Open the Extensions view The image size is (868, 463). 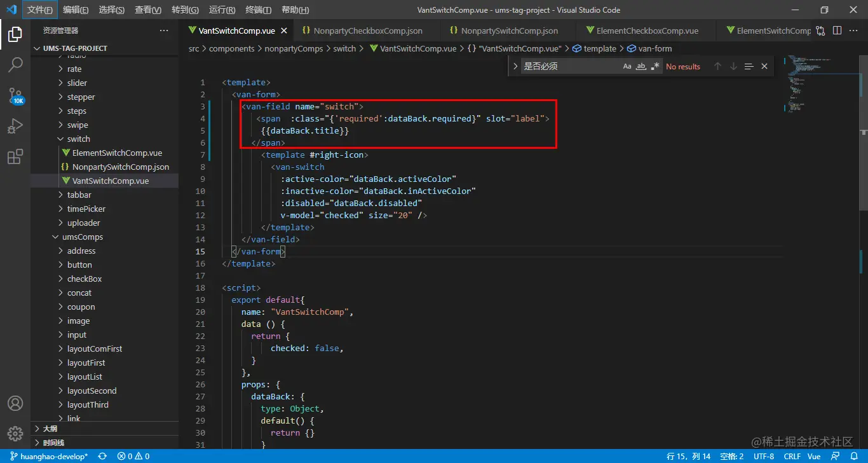coord(15,156)
